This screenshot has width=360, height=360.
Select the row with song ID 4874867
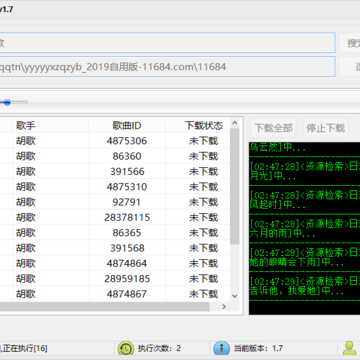pos(115,294)
